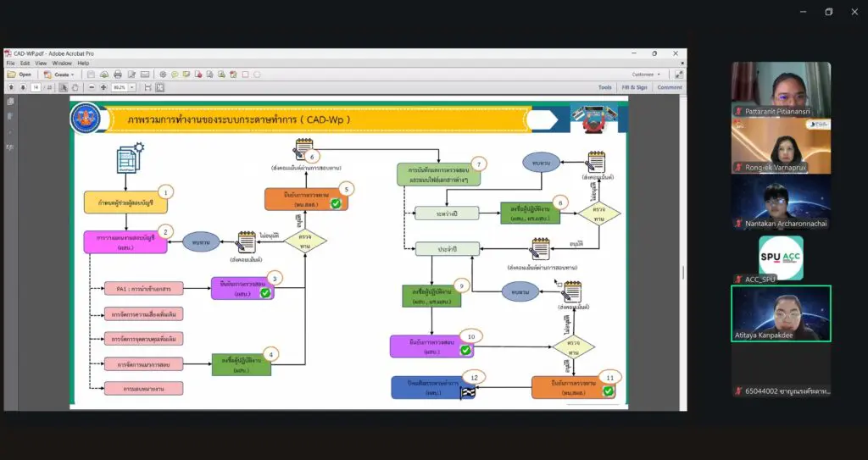The height and width of the screenshot is (460, 868).
Task: Click the zoom in plus button
Action: pos(103,87)
